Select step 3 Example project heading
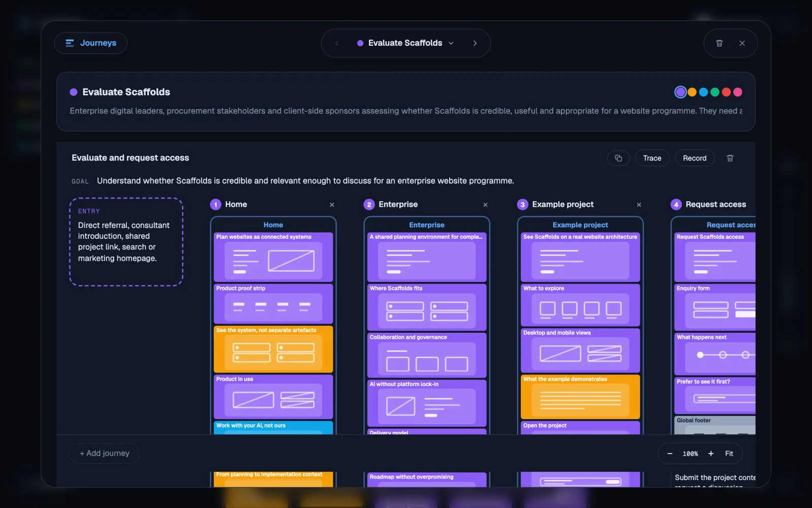The height and width of the screenshot is (508, 812). (563, 204)
